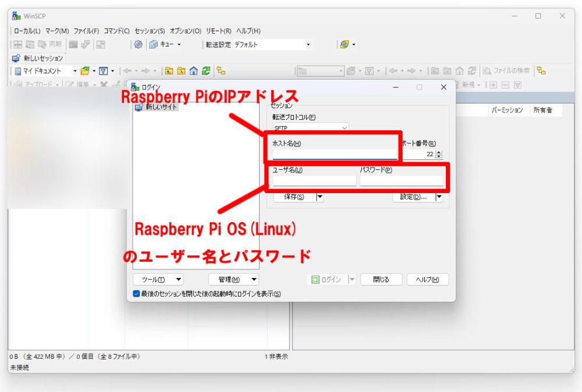Open WinSCP preferences via gear icon
Screen dimensions: 582x392
point(138,44)
